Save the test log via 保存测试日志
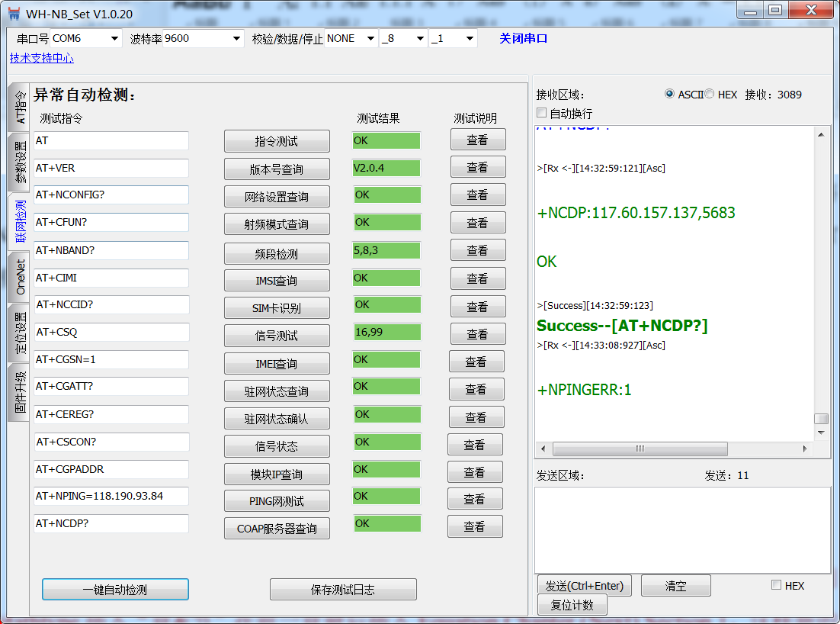 pos(343,589)
